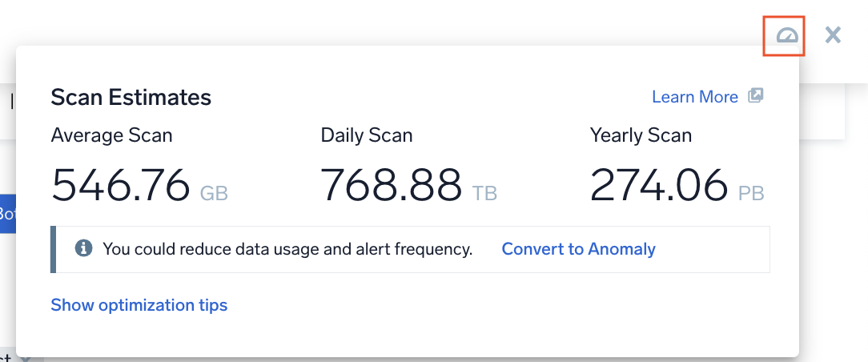Click the Scan Estimates heading
Screen dimensions: 868x362
pyautogui.click(x=131, y=98)
